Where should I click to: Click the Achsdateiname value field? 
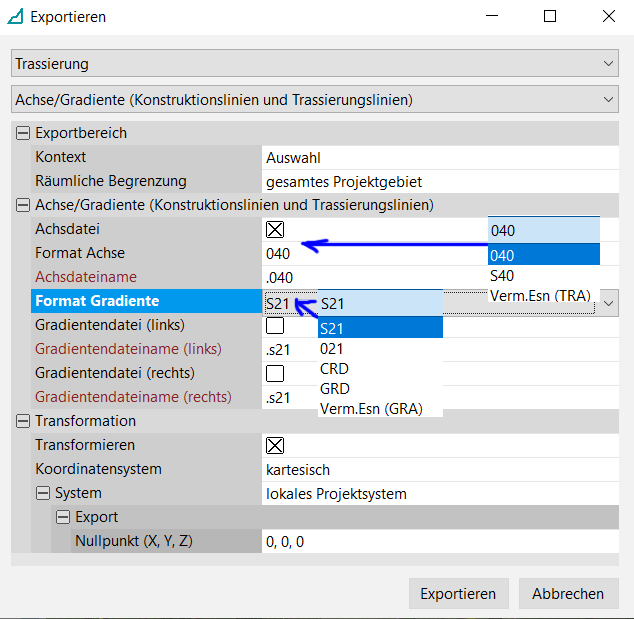370,277
